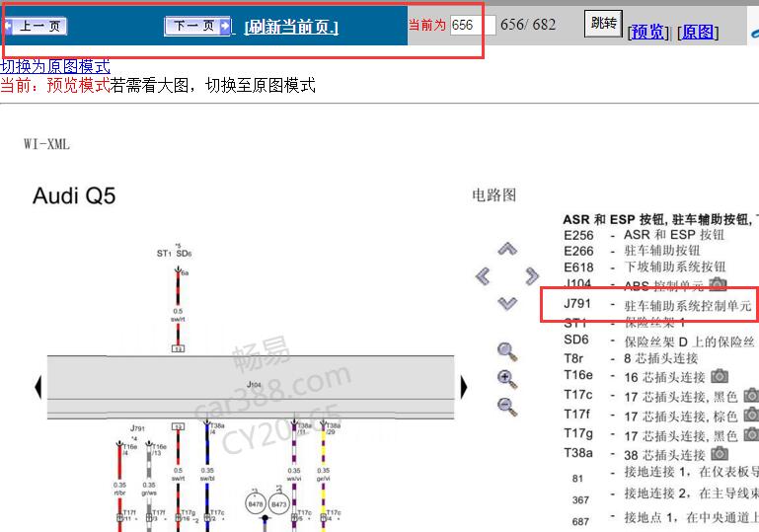Select legend entry E256 ASR 和 ESP 按钮
Screen dimensions: 759x532
(x=645, y=235)
